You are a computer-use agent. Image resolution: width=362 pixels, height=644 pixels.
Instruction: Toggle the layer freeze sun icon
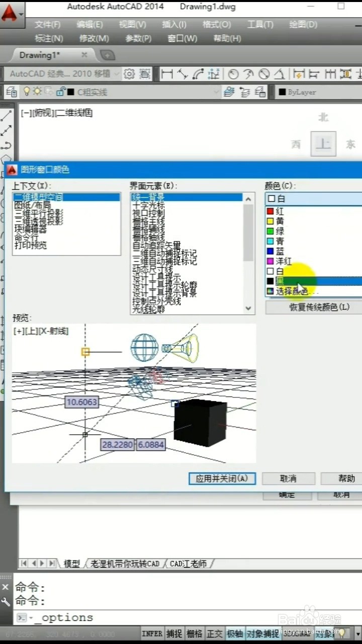point(37,92)
